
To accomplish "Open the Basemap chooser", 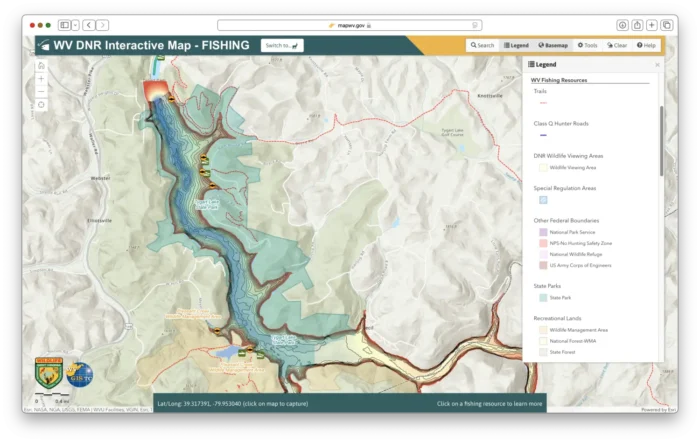I will [553, 45].
